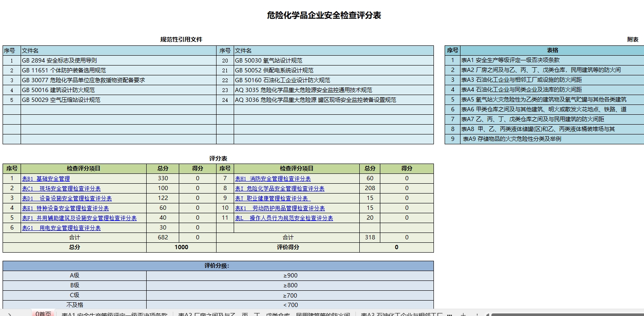The width and height of the screenshot is (644, 316).
Task: Select the cell GB 30077 危险化学品单位应急救援物资配备要求
Action: (118, 80)
